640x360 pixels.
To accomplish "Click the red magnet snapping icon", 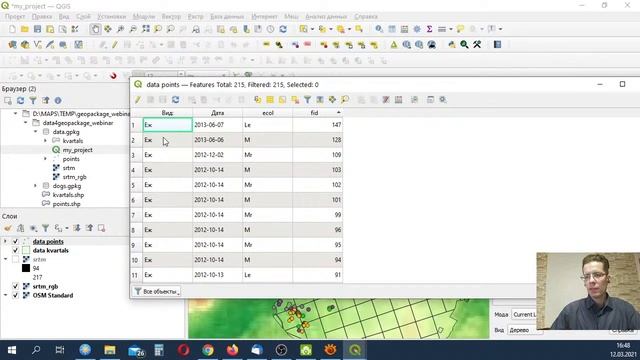I will pyautogui.click(x=113, y=76).
